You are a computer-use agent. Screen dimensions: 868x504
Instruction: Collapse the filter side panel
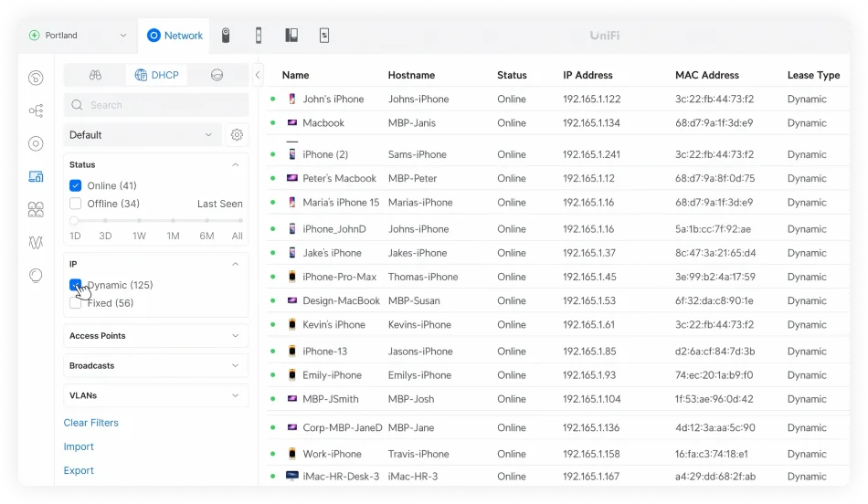(x=258, y=75)
